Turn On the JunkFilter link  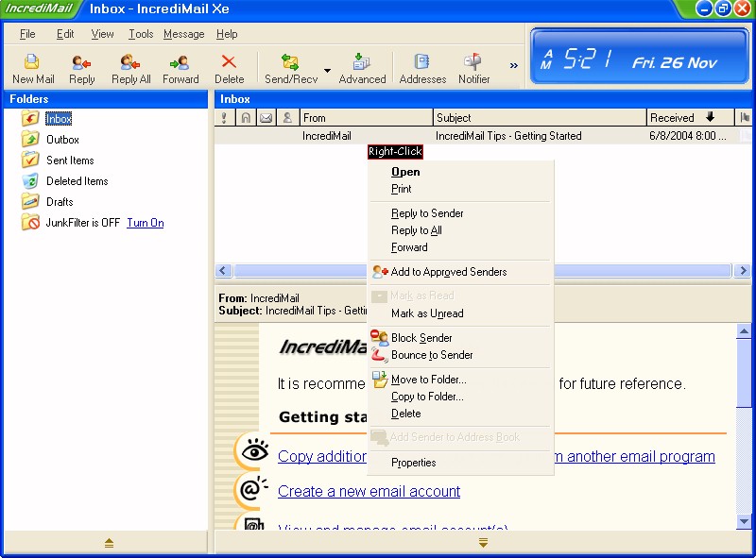[x=145, y=223]
